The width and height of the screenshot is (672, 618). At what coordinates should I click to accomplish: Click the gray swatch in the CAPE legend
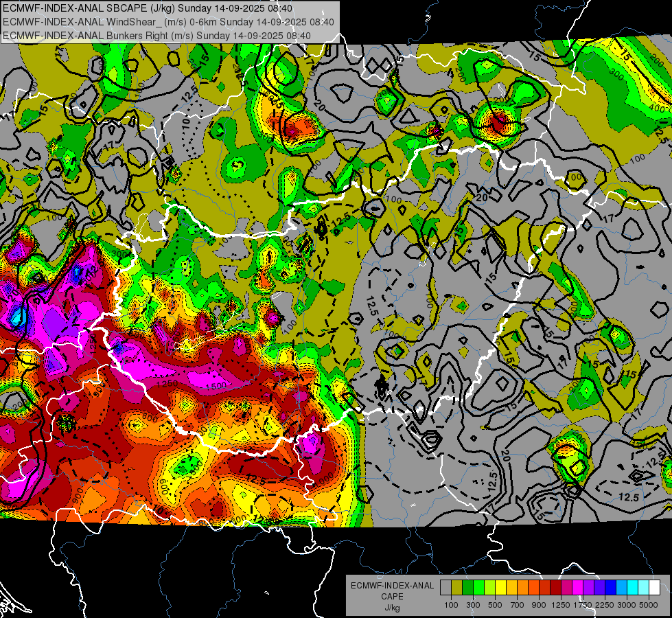445,588
